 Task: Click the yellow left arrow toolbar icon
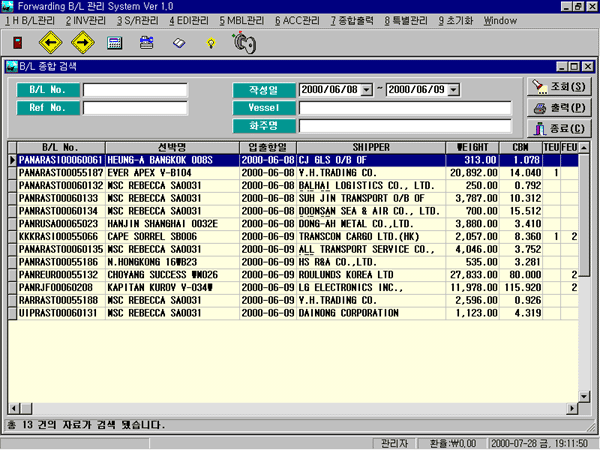(51, 42)
